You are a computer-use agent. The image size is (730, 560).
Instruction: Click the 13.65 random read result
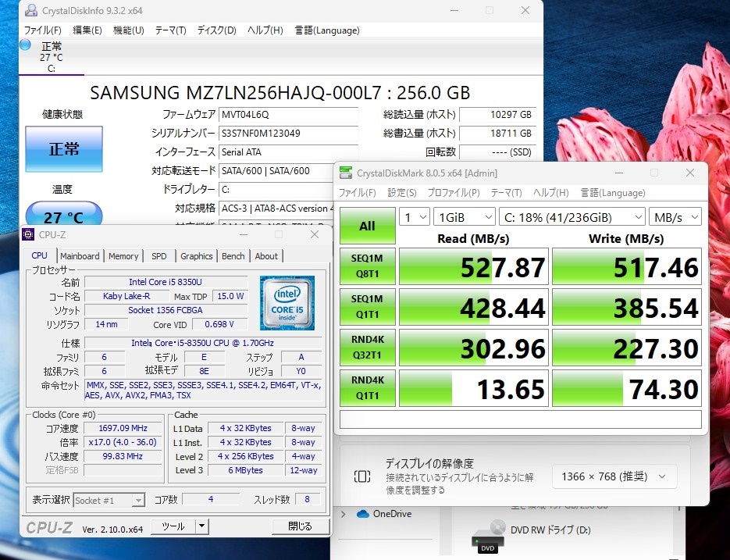473,387
